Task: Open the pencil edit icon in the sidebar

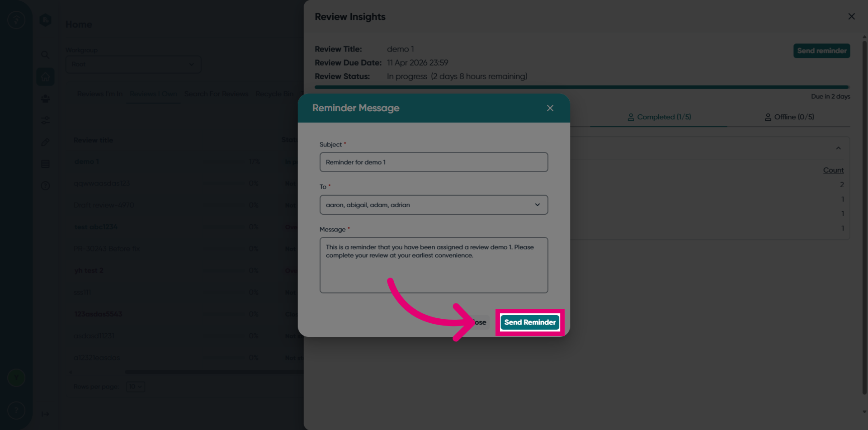Action: (45, 142)
